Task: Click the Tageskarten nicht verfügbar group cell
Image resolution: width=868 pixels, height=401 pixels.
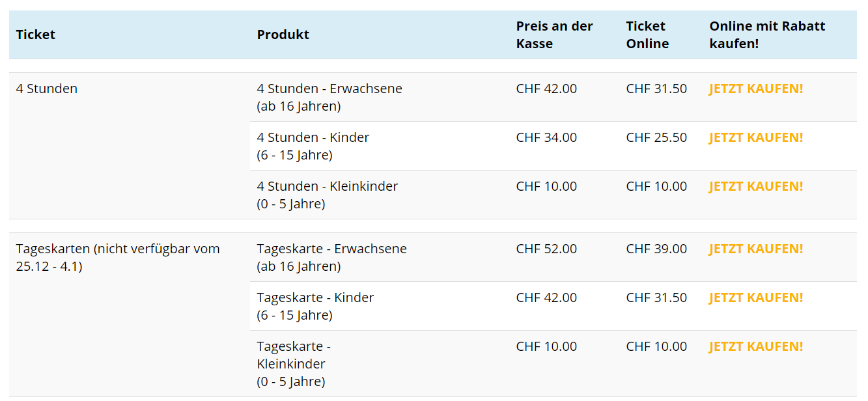Action: [118, 257]
